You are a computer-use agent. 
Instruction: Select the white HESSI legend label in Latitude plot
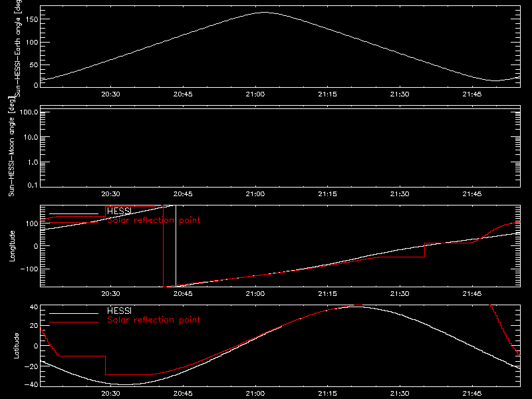119,311
